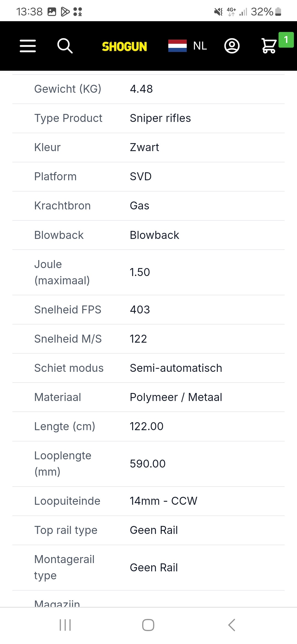Tap the search magnifier icon
Screen dimensions: 297x644
[x=65, y=46]
